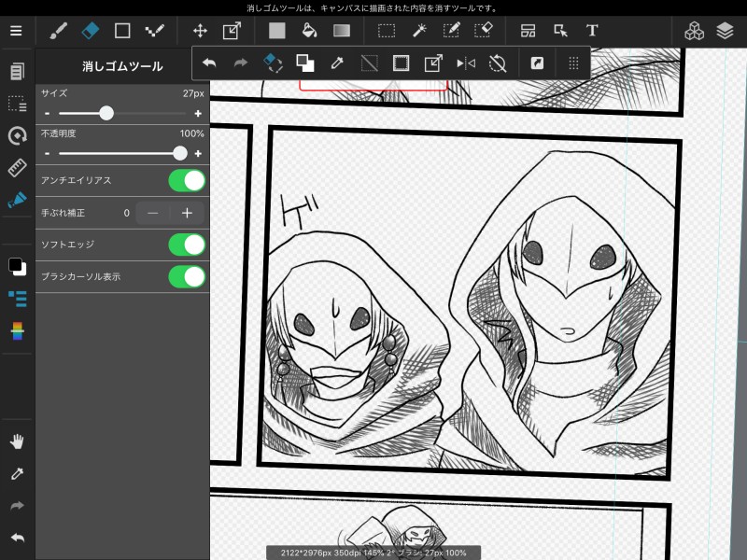Open the foreground/background color swatch
The height and width of the screenshot is (560, 747).
(17, 267)
